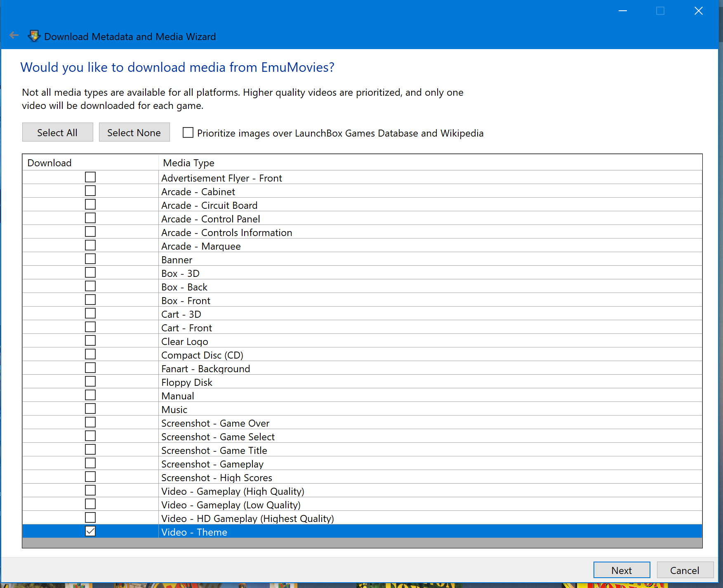The image size is (723, 588).
Task: Select 'Screenshot - Gameplay' row text
Action: [212, 464]
